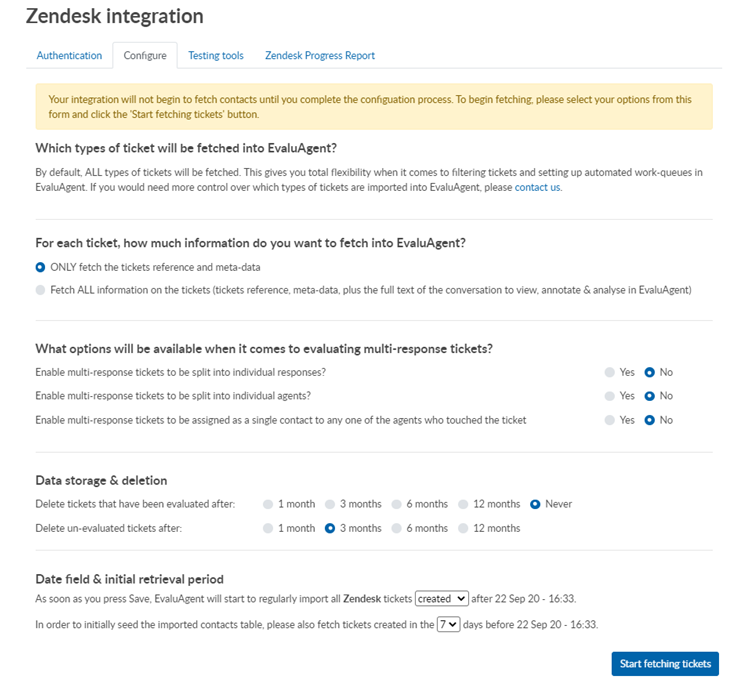Delete evaluated tickets after 1 month
This screenshot has width=733, height=688.
tap(268, 504)
